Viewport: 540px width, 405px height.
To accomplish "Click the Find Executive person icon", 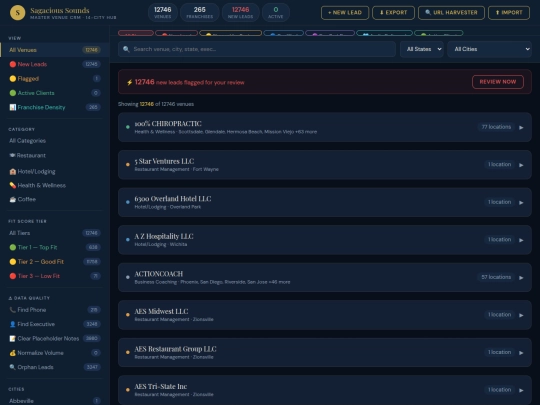I will click(13, 324).
